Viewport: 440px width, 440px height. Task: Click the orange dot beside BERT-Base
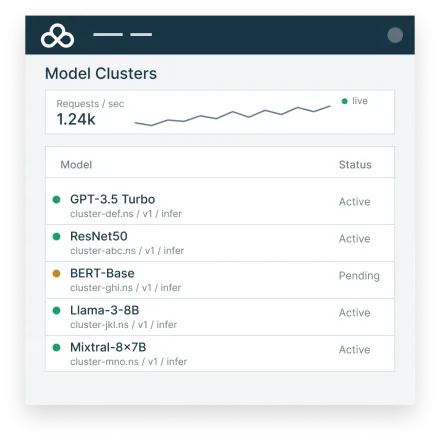click(x=57, y=273)
